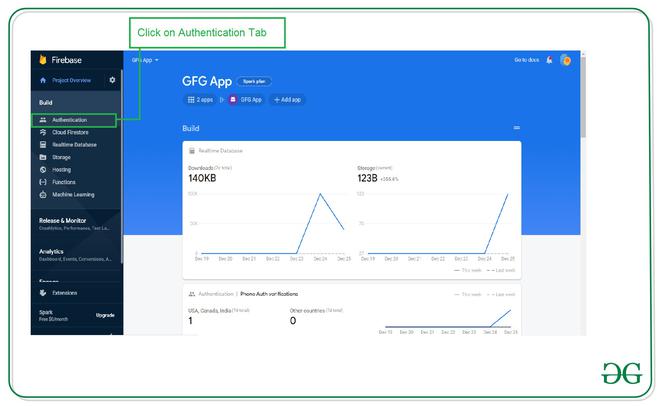Click the USA, Canada, India label

pyautogui.click(x=209, y=310)
